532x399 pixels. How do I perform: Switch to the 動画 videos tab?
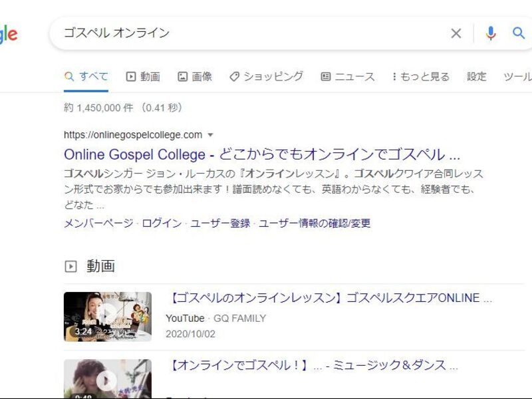143,76
